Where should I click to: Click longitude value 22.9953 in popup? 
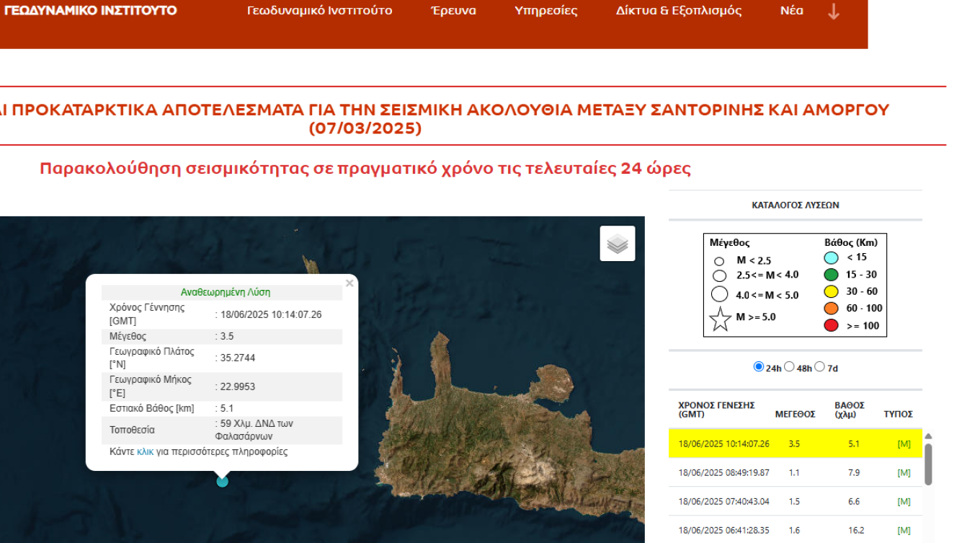coord(238,387)
